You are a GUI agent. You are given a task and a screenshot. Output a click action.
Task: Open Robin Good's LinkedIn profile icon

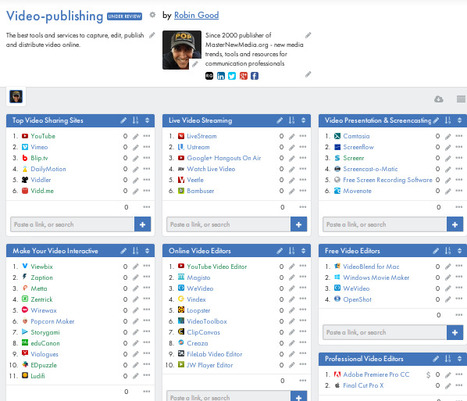[221, 76]
